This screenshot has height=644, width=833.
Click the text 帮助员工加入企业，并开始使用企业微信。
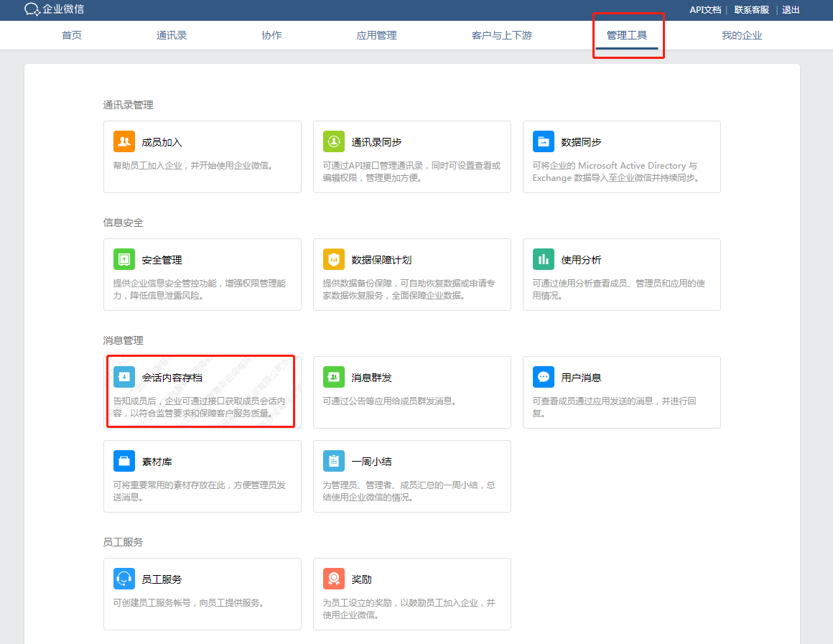click(x=193, y=166)
